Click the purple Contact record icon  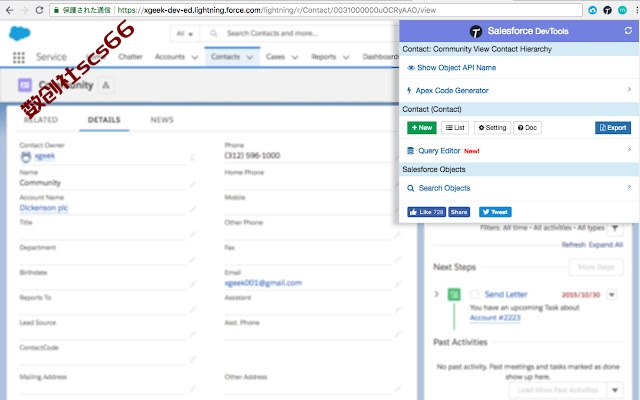(25, 85)
